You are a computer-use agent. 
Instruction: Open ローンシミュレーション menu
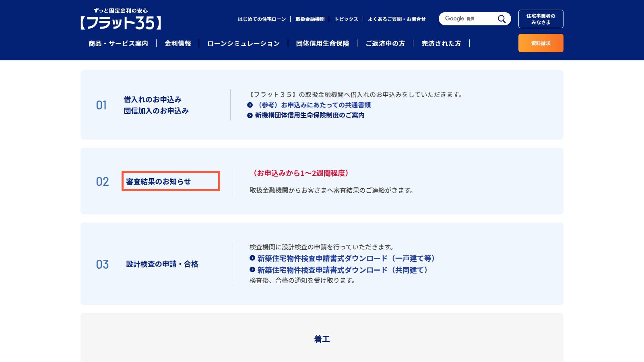[x=244, y=43]
